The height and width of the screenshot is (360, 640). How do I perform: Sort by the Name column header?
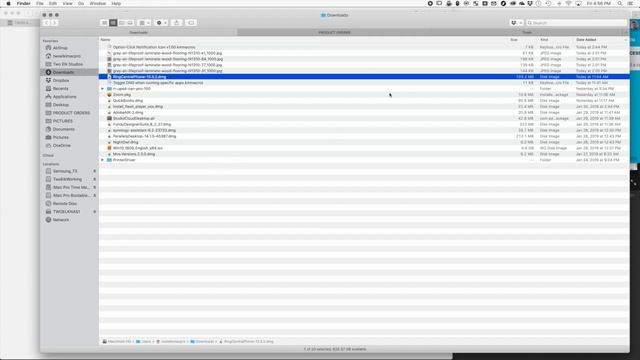(105, 40)
